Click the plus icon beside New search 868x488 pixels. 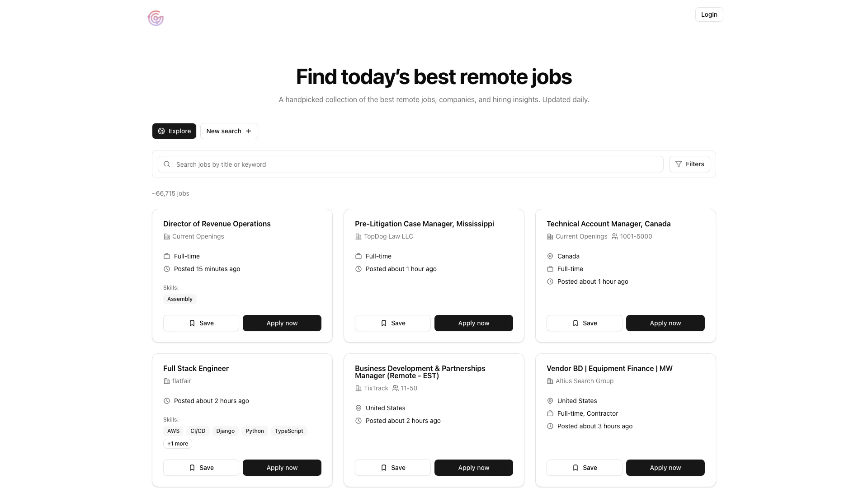coord(249,131)
